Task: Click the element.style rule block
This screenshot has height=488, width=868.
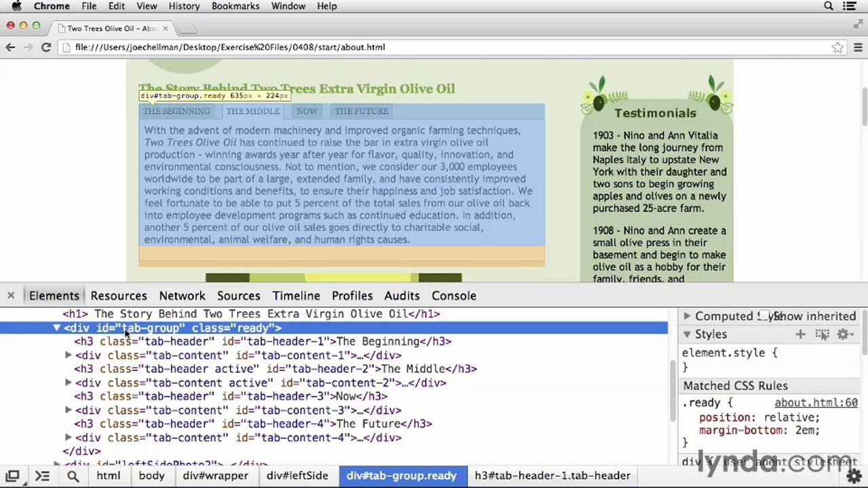Action: tap(730, 360)
